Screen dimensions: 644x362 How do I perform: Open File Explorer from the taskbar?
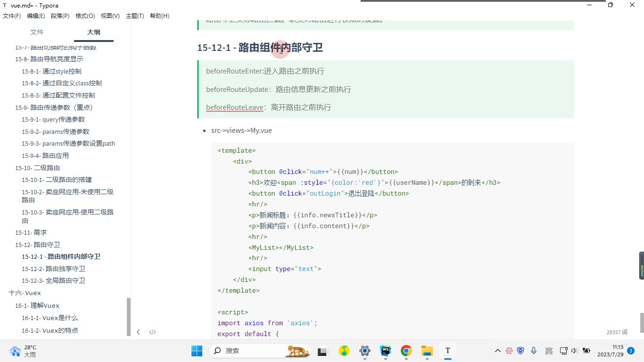427,351
